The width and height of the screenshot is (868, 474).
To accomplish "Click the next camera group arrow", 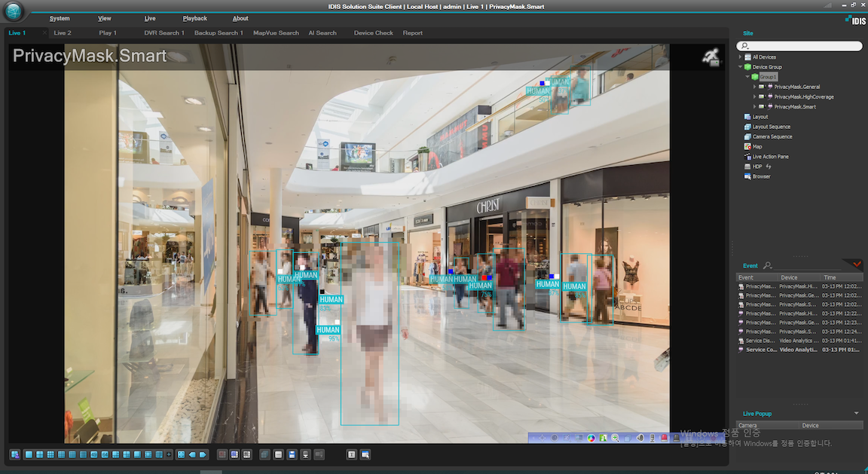I will click(x=203, y=454).
